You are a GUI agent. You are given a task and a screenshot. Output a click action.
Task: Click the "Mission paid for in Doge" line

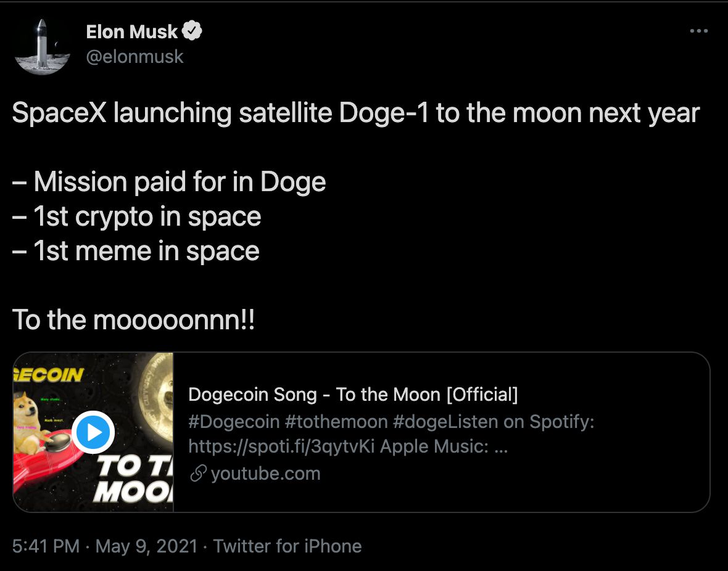click(x=179, y=182)
